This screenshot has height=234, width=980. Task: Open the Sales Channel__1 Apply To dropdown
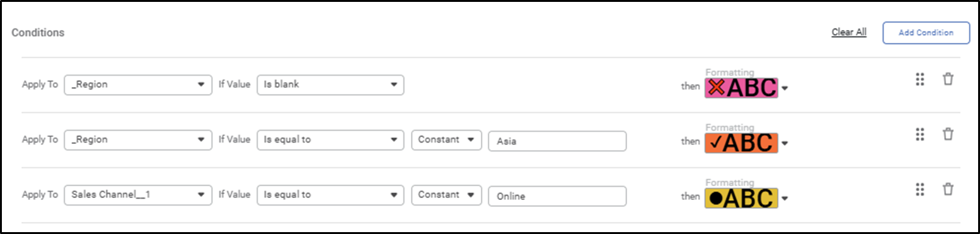(138, 195)
